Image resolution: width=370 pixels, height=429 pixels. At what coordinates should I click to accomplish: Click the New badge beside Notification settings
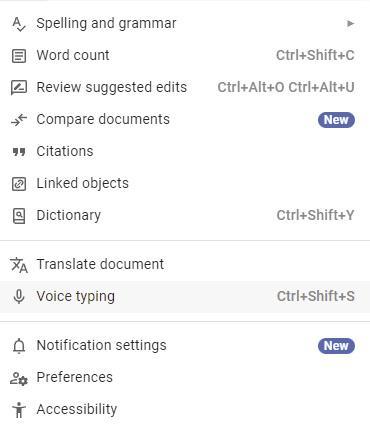(336, 346)
